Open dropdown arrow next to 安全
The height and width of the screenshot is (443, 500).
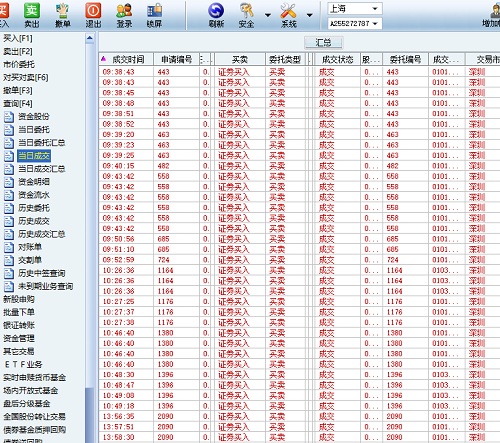268,15
